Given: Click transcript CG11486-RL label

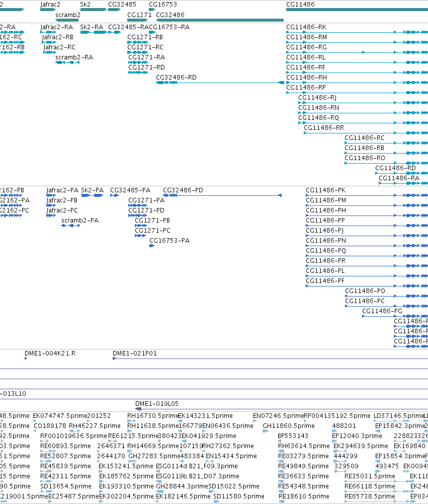Looking at the screenshot, I should point(306,57).
